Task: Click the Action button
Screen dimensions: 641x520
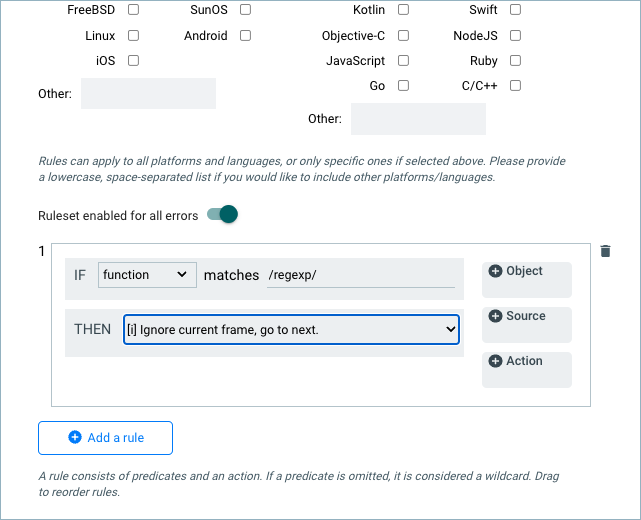Action: [x=526, y=370]
